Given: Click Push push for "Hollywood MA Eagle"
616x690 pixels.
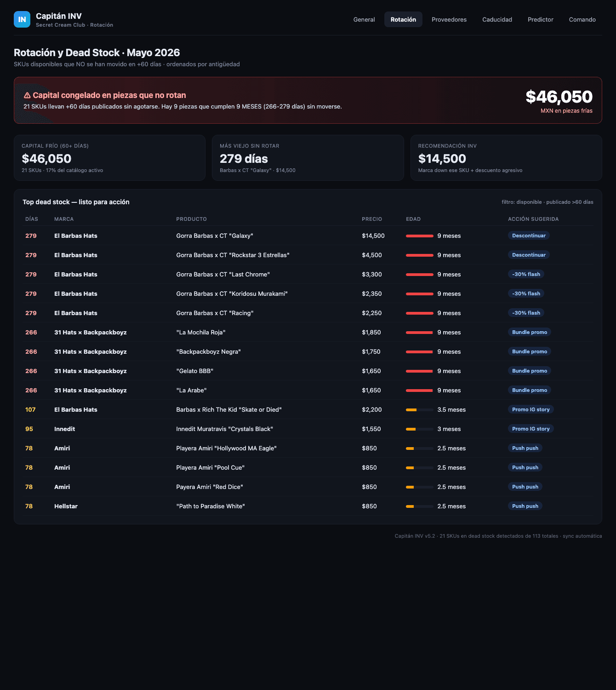Looking at the screenshot, I should [525, 448].
